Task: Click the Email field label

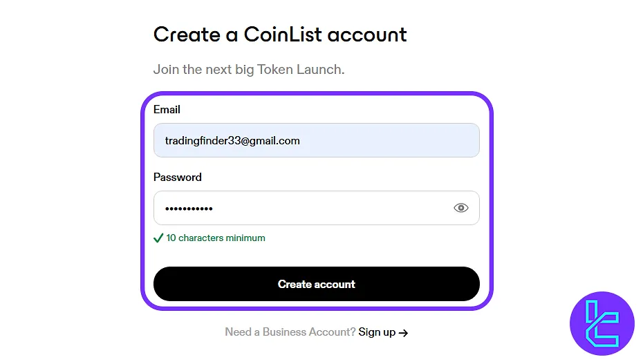Action: click(x=167, y=109)
